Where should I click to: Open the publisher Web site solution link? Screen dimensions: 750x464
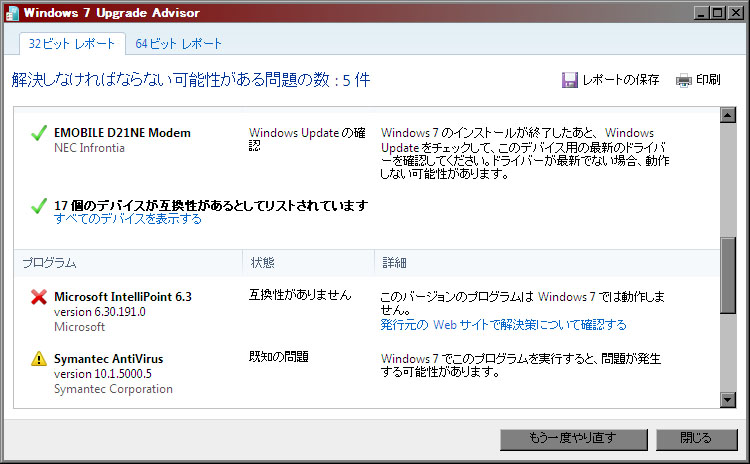[x=503, y=325]
